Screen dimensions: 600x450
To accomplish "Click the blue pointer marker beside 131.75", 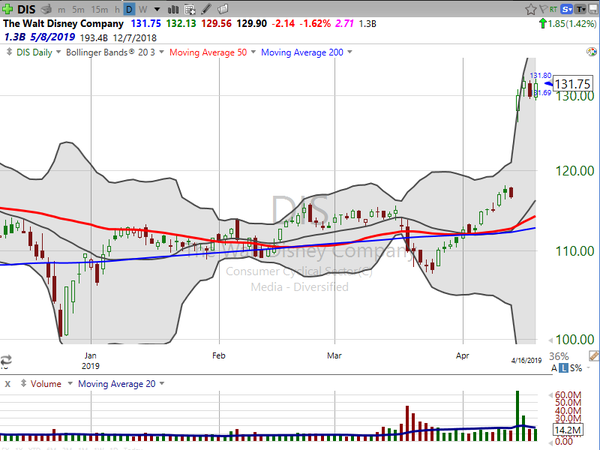I will point(548,84).
